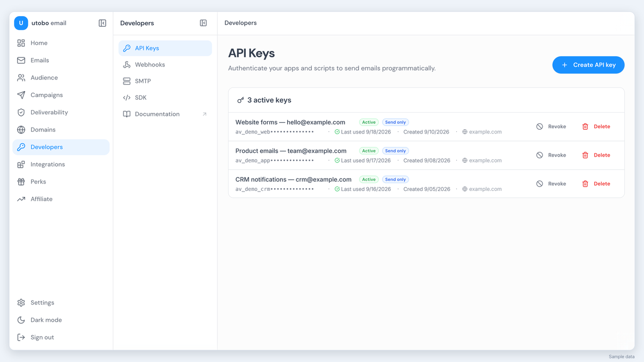This screenshot has height=362, width=644.
Task: Click Active badge on Website forms key
Action: click(x=369, y=122)
